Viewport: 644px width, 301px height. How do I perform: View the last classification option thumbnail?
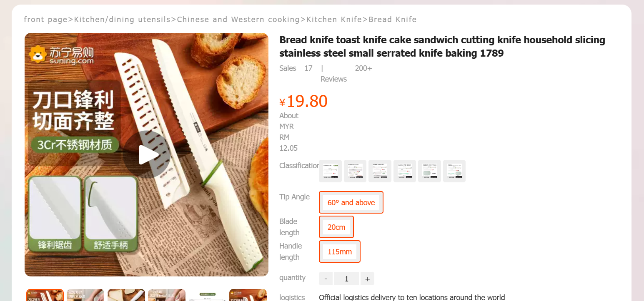(454, 171)
